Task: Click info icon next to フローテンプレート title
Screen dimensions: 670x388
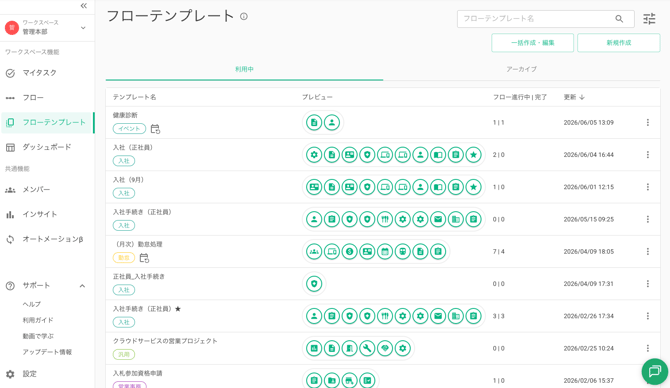Action: [x=244, y=16]
